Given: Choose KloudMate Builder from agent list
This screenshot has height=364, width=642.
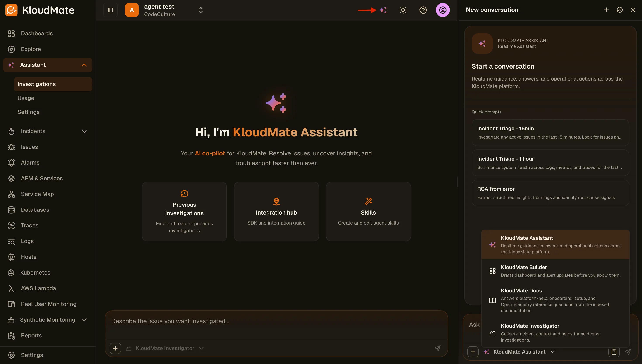Looking at the screenshot, I should 555,271.
